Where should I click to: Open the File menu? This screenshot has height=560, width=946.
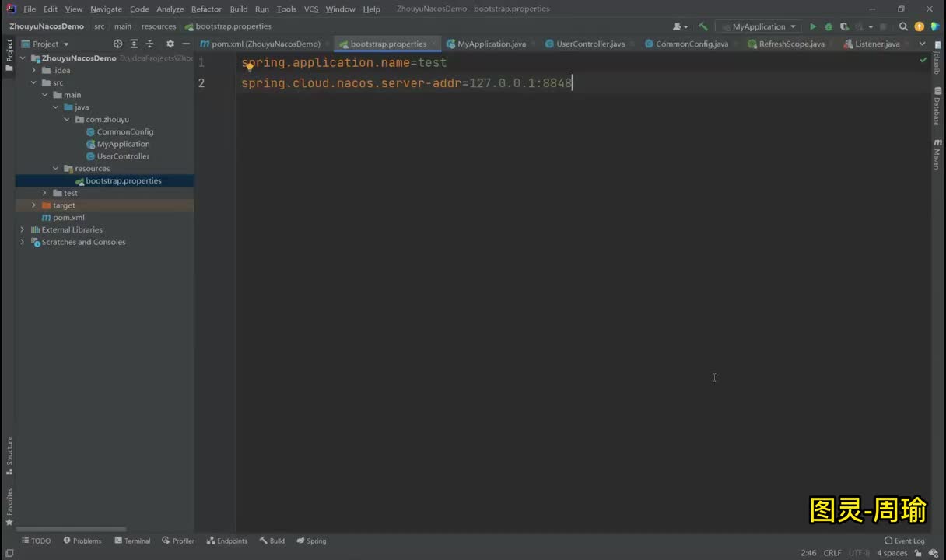[x=30, y=9]
